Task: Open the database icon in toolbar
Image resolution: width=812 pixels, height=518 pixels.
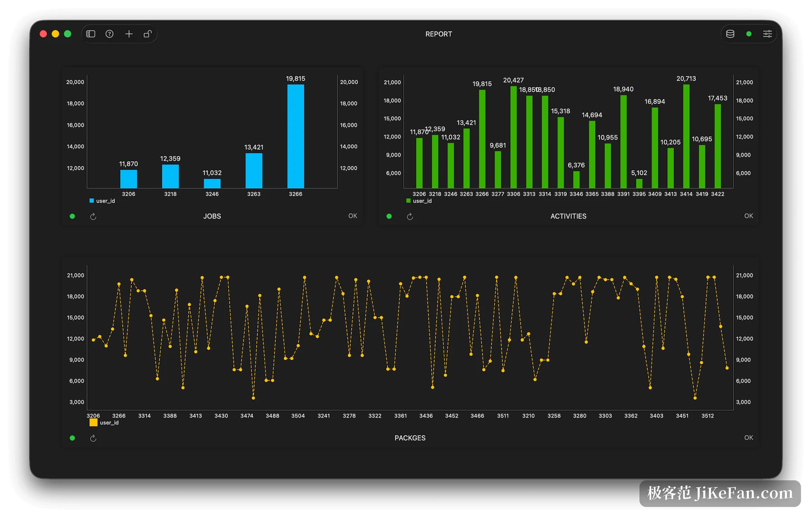Action: (x=730, y=34)
